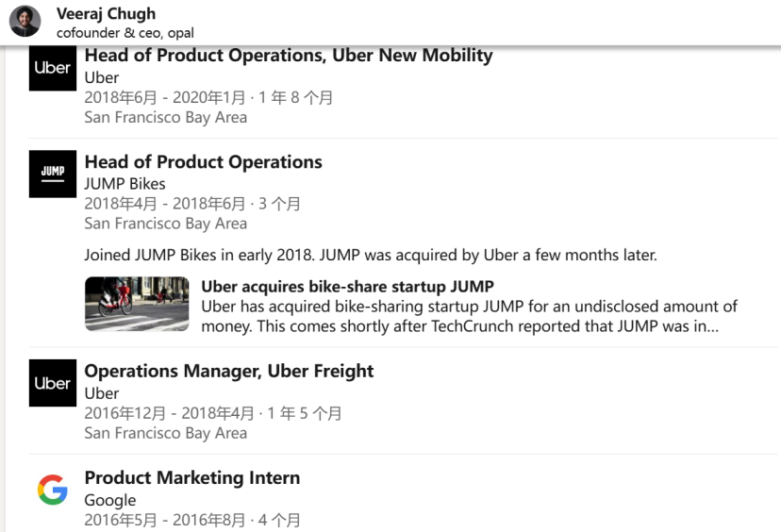This screenshot has height=532, width=781.
Task: Click the Google company name text
Action: [109, 500]
